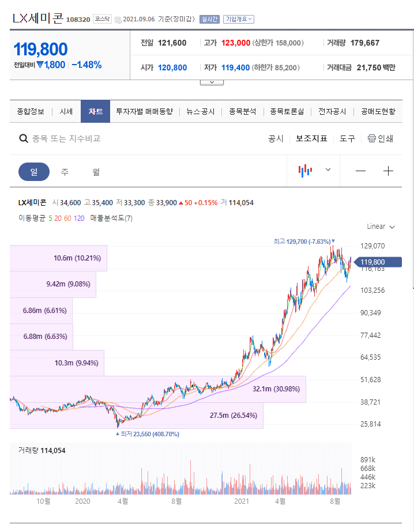The height and width of the screenshot is (532, 414).
Task: Click the printer icon for 인쇄
Action: point(371,138)
